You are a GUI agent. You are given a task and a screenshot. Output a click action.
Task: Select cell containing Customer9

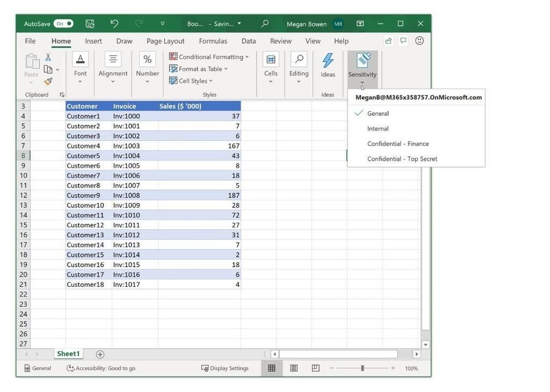[89, 195]
